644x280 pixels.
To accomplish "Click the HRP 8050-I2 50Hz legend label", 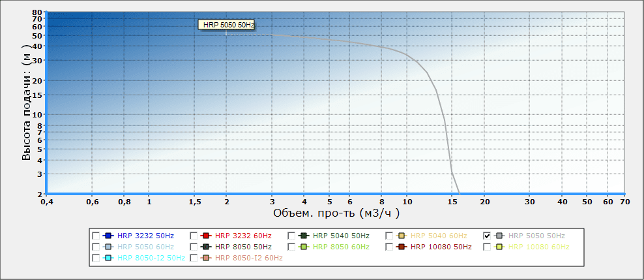I will coord(151,258).
